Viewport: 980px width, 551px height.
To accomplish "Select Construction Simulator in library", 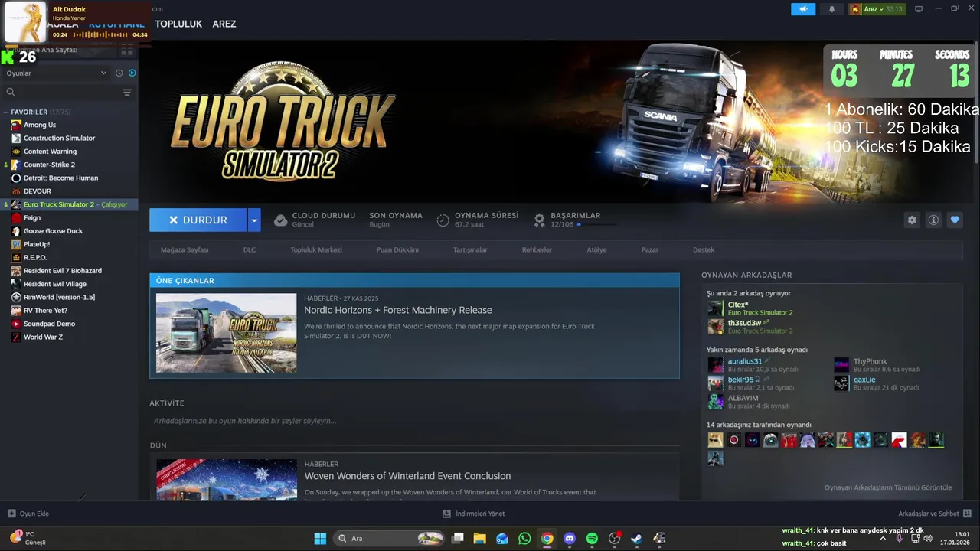I will (59, 138).
